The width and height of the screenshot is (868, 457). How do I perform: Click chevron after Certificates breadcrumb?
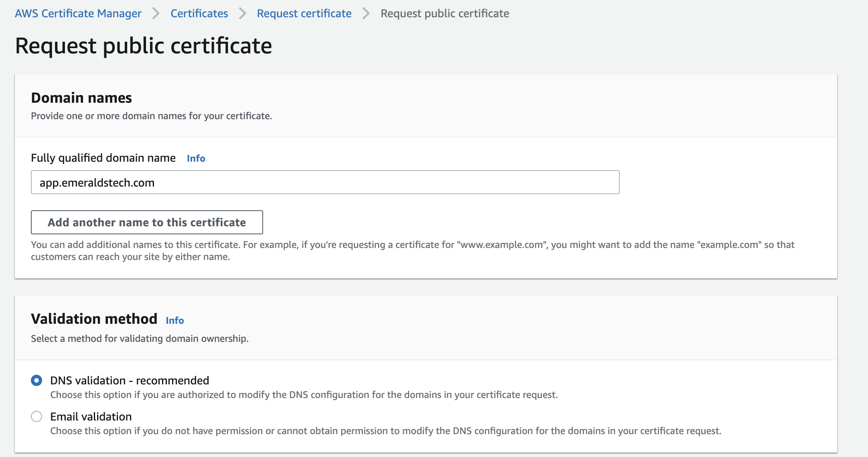[242, 14]
